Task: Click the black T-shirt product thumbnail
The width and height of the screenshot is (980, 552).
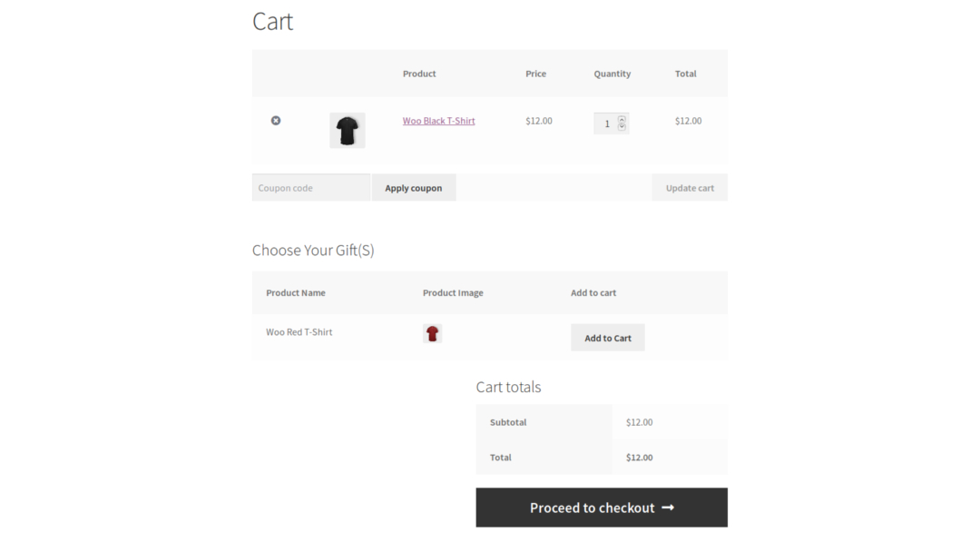Action: [x=348, y=130]
